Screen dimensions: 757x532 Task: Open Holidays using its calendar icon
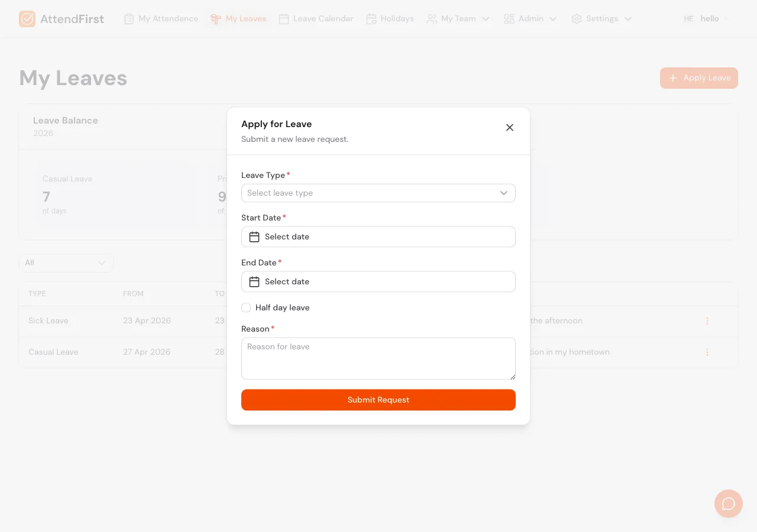[x=371, y=18]
